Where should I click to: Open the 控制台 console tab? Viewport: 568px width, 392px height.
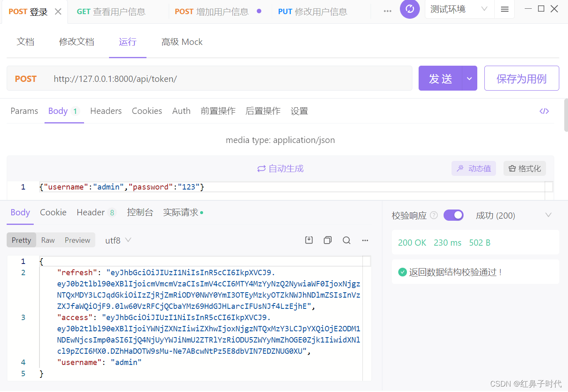pos(140,212)
